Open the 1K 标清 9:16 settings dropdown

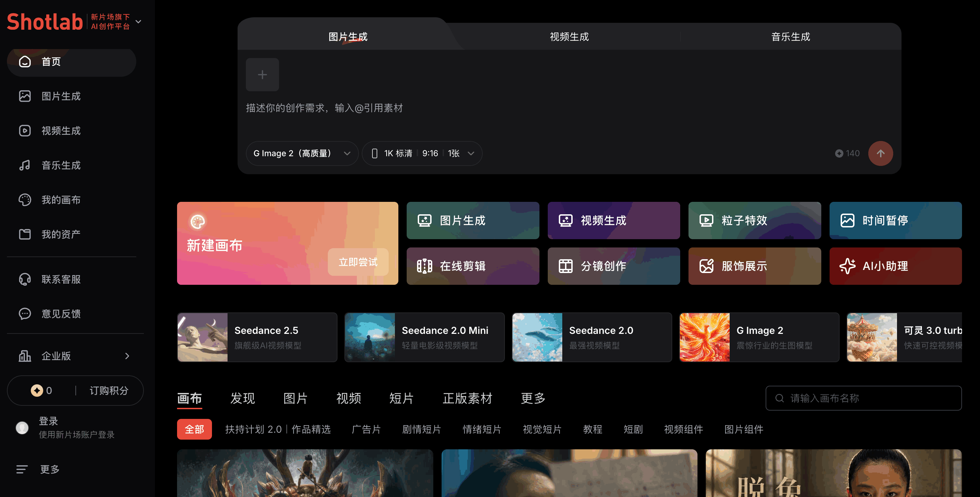422,153
